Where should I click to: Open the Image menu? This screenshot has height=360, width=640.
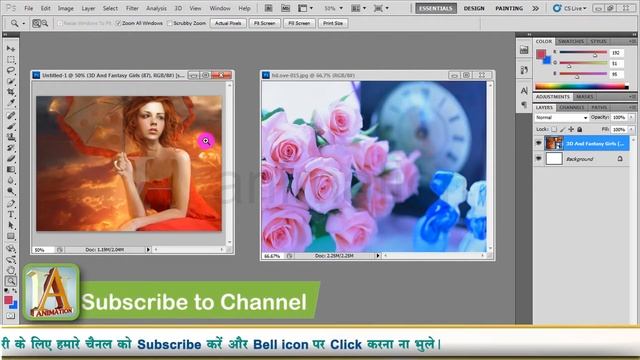pos(65,8)
